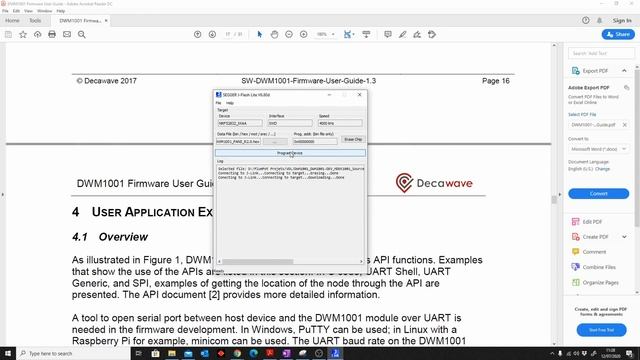Viewport: 640px width, 360px height.
Task: Click the Interface field showing SWD
Action: coord(290,123)
